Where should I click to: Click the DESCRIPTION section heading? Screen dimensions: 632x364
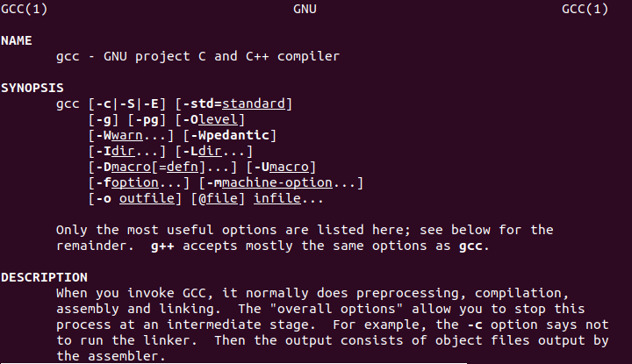click(44, 277)
